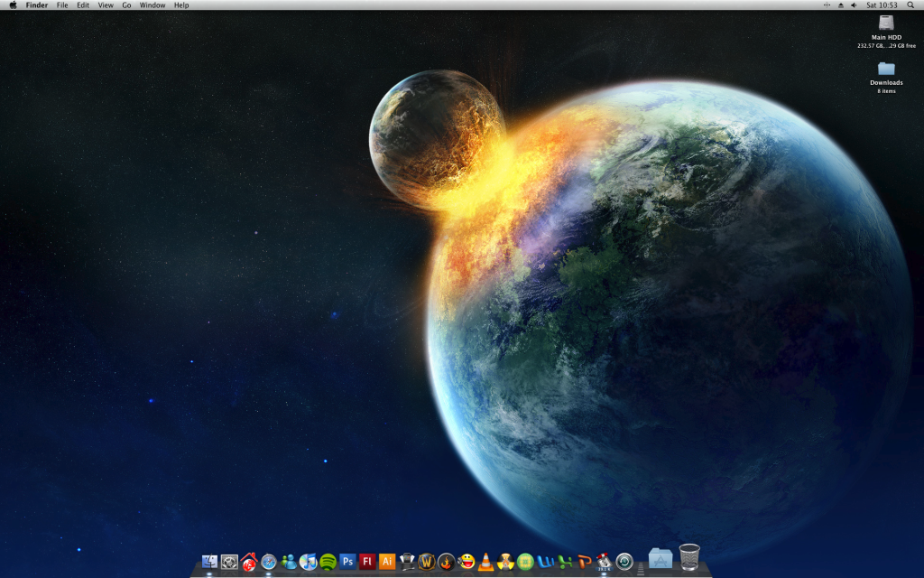The width and height of the screenshot is (924, 578).
Task: Open the File menu
Action: 62,5
